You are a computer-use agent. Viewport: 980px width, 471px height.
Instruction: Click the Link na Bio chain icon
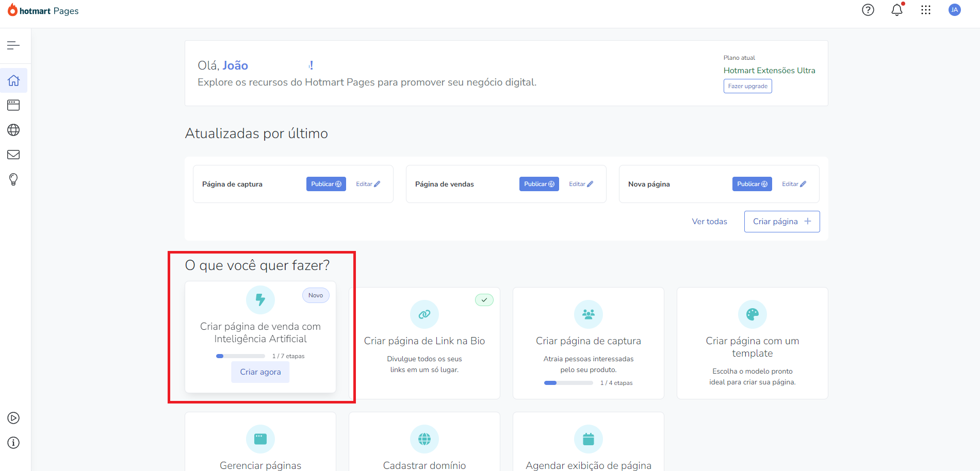pyautogui.click(x=424, y=314)
